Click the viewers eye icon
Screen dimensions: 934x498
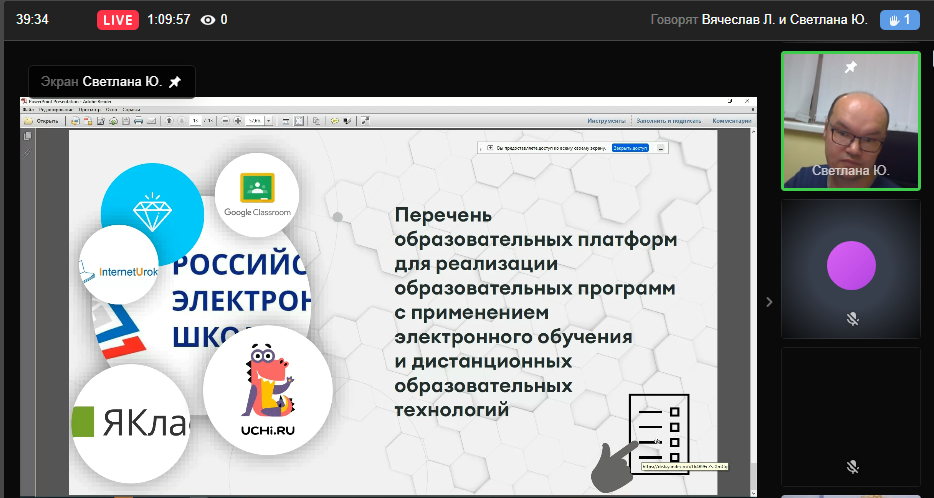pos(207,20)
